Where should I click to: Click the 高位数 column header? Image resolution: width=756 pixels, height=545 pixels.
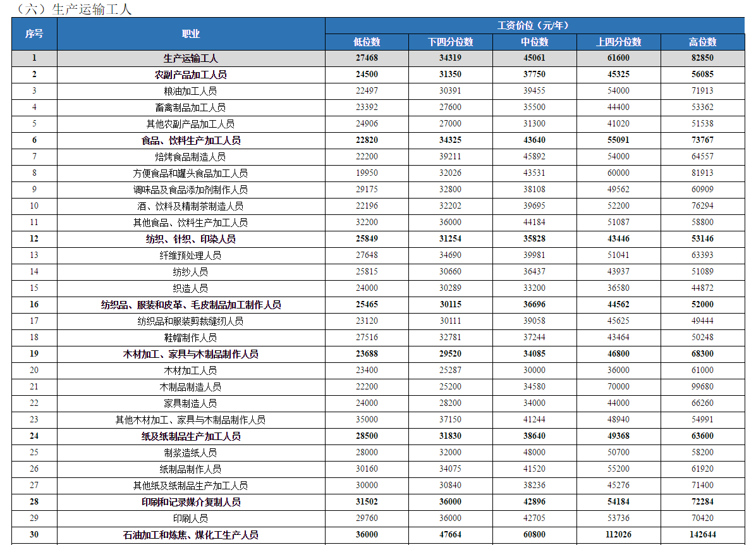point(702,42)
